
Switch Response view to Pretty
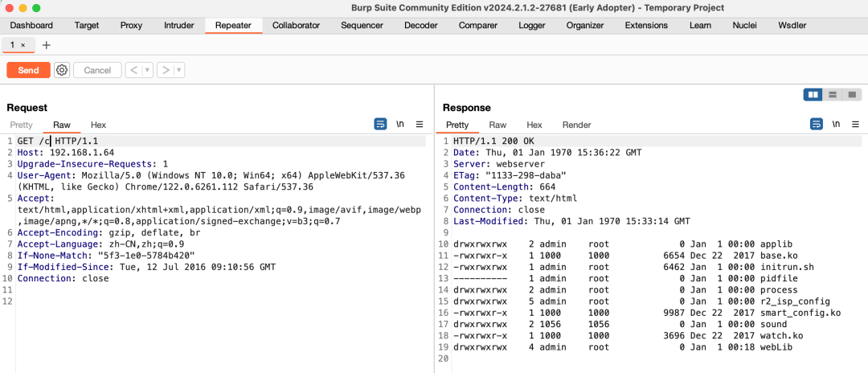point(457,125)
